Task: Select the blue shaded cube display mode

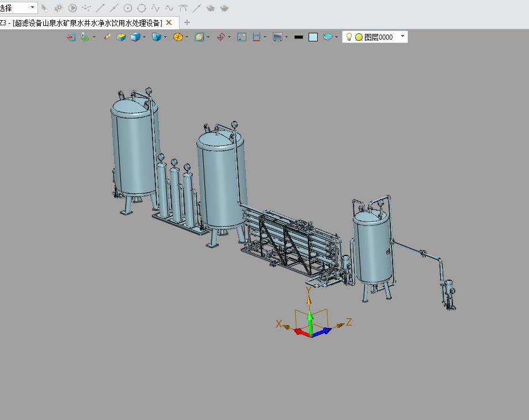Action: click(x=136, y=37)
